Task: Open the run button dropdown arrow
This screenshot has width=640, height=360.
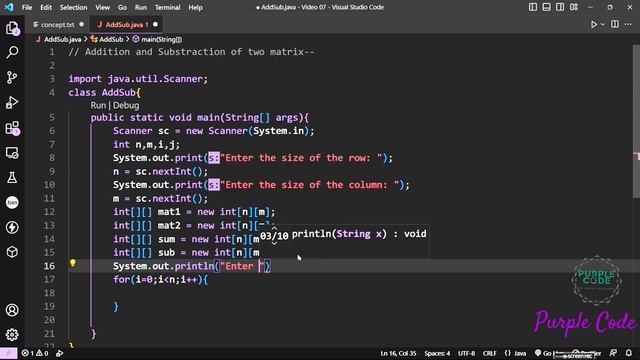Action: 603,24
